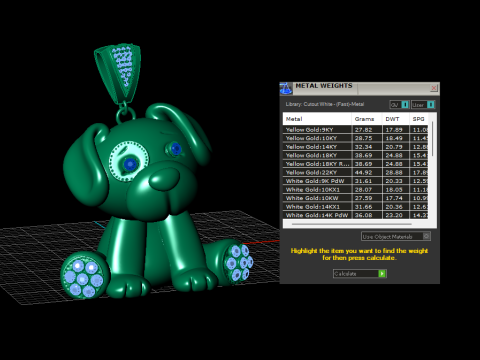Click the Calculate button
The height and width of the screenshot is (360, 480).
click(x=360, y=274)
